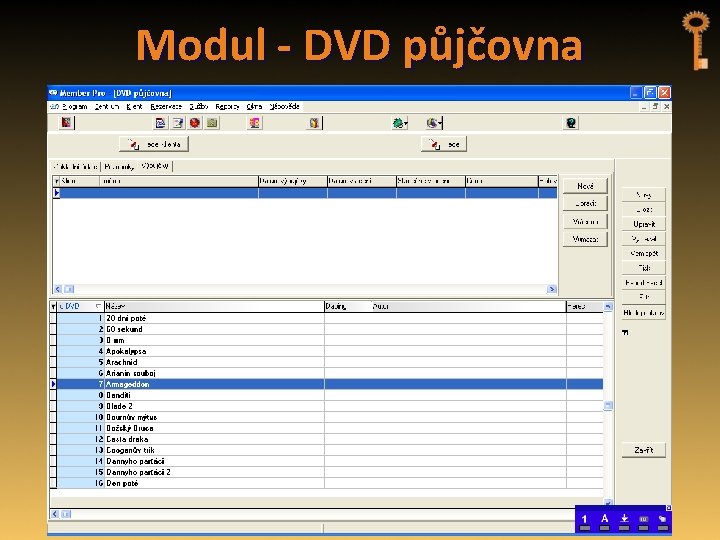Sort by the Název column header

214,306
